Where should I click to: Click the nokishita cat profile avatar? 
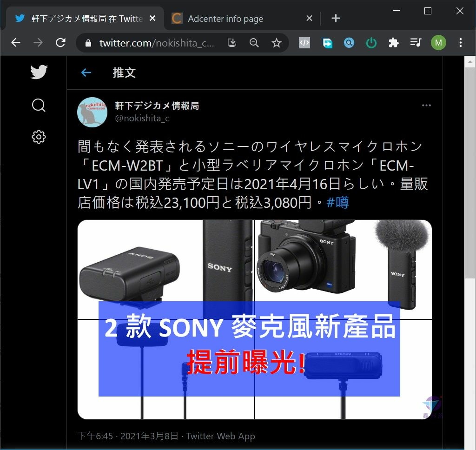click(x=93, y=112)
